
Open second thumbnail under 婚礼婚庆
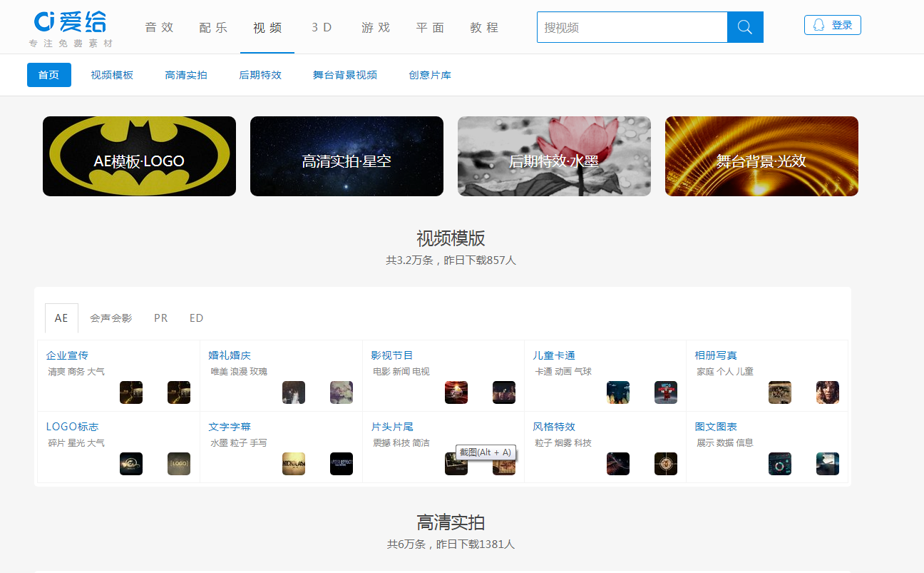point(342,392)
